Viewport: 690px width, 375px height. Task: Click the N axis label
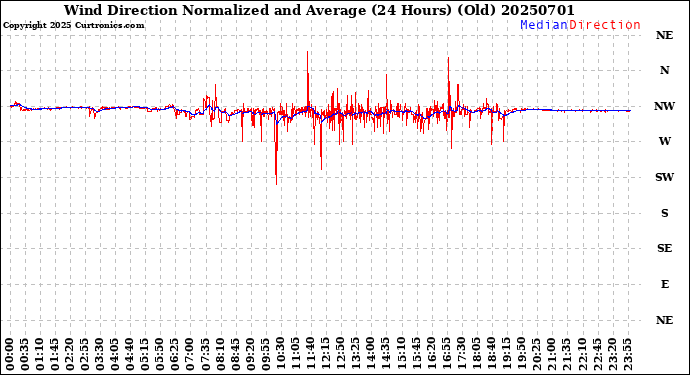(664, 70)
